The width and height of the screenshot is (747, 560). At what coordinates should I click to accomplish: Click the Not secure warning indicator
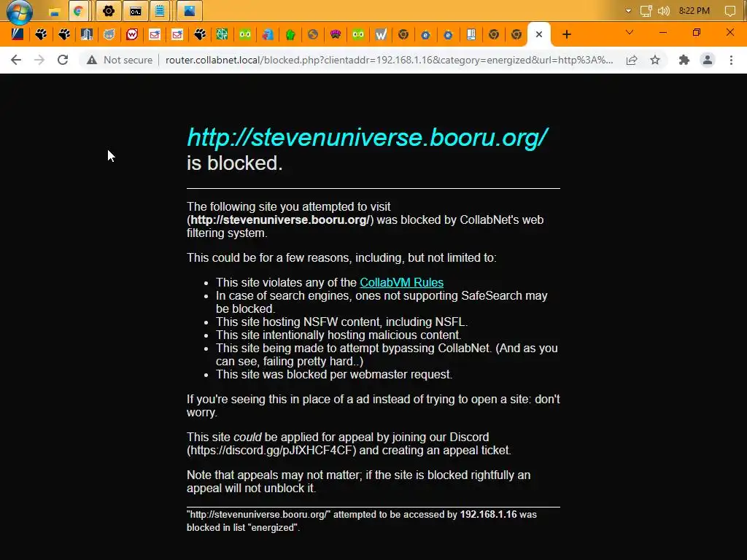[x=120, y=60]
